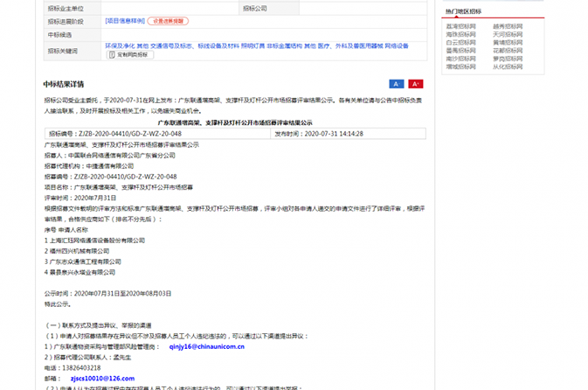Click the blue decrease font size button
Screen dimensions: 588x390
click(x=396, y=84)
